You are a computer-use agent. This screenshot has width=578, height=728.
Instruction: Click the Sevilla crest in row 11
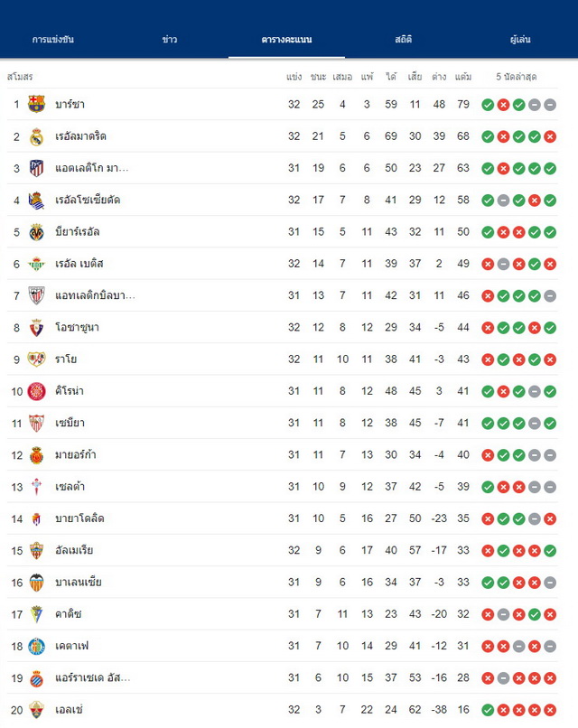coord(36,423)
